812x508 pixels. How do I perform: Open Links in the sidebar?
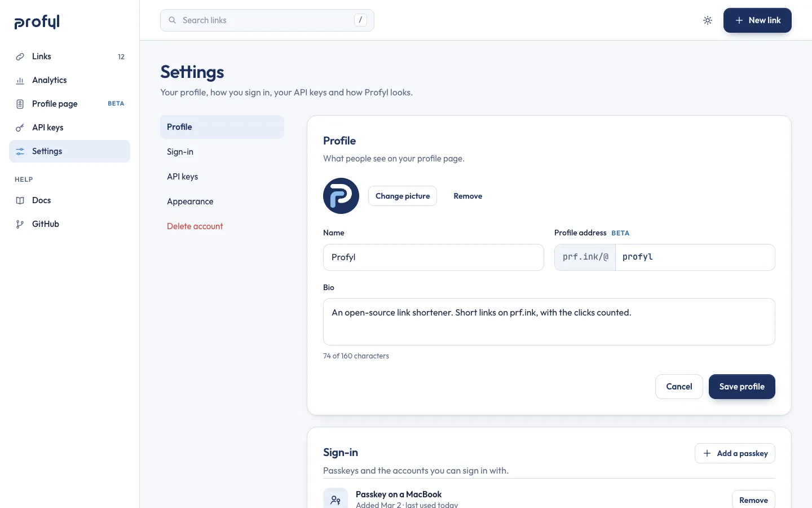click(69, 56)
